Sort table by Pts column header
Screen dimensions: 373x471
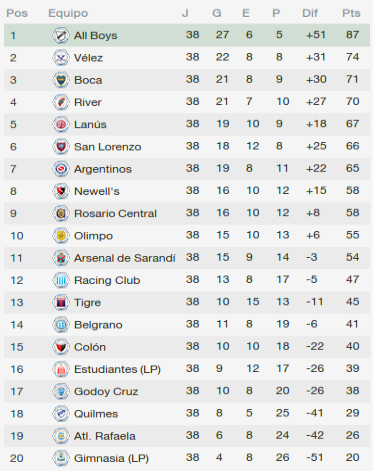(x=351, y=13)
